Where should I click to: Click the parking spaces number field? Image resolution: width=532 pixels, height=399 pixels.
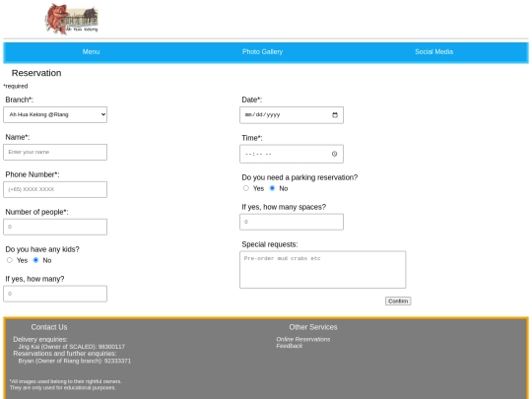coord(292,222)
